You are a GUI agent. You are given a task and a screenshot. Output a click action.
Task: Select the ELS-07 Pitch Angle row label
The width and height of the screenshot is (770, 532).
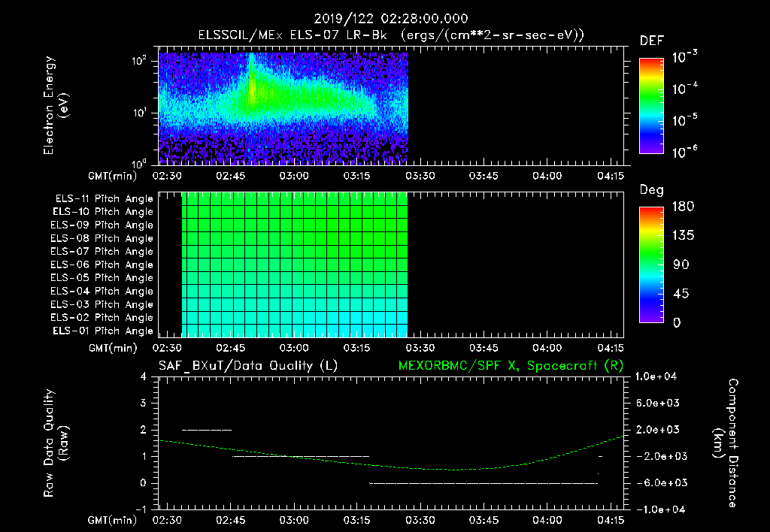click(x=102, y=252)
